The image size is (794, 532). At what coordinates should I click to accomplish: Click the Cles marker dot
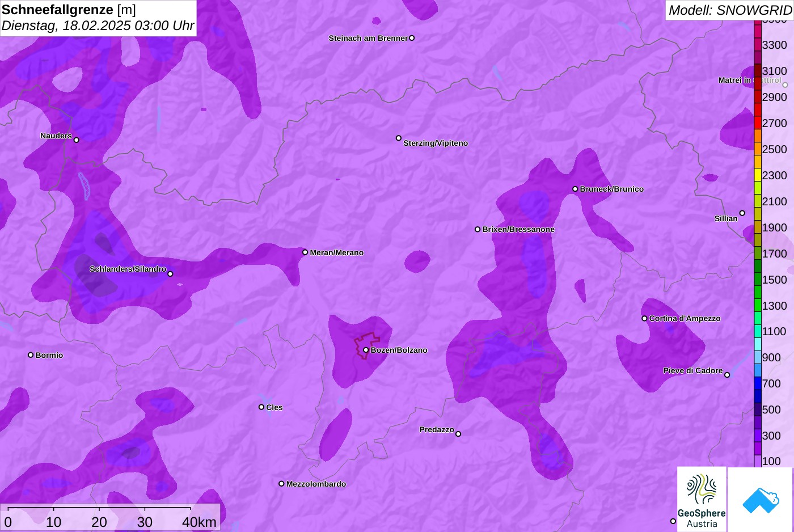pos(261,407)
